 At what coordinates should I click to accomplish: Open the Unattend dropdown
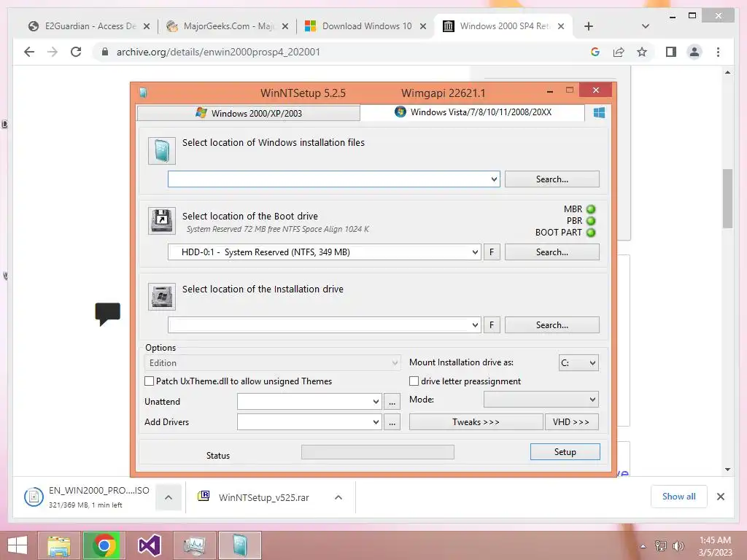click(x=376, y=402)
